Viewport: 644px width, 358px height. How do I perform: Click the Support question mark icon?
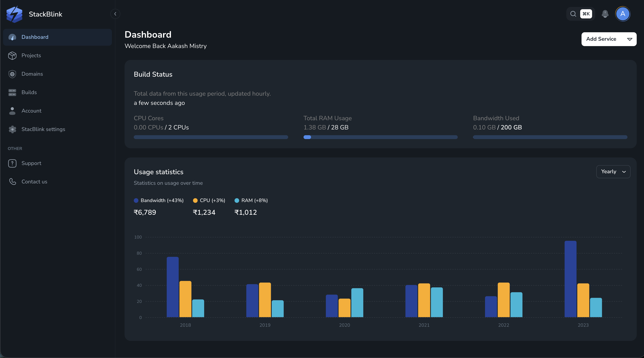[12, 163]
